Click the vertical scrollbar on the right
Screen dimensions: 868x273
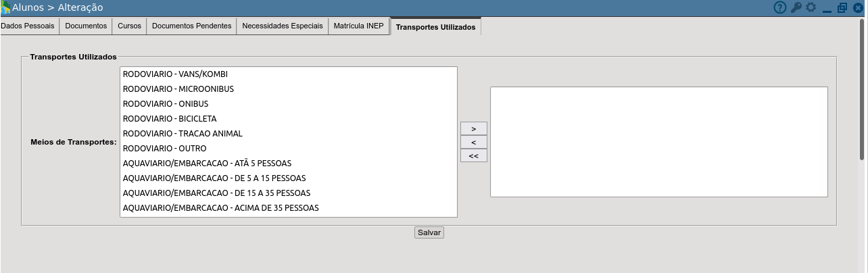(x=862, y=88)
